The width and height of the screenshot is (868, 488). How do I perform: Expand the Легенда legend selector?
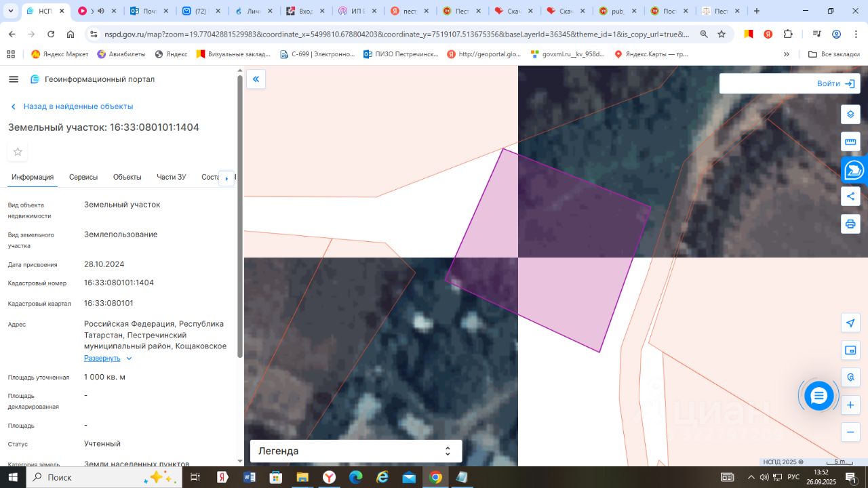(x=356, y=451)
